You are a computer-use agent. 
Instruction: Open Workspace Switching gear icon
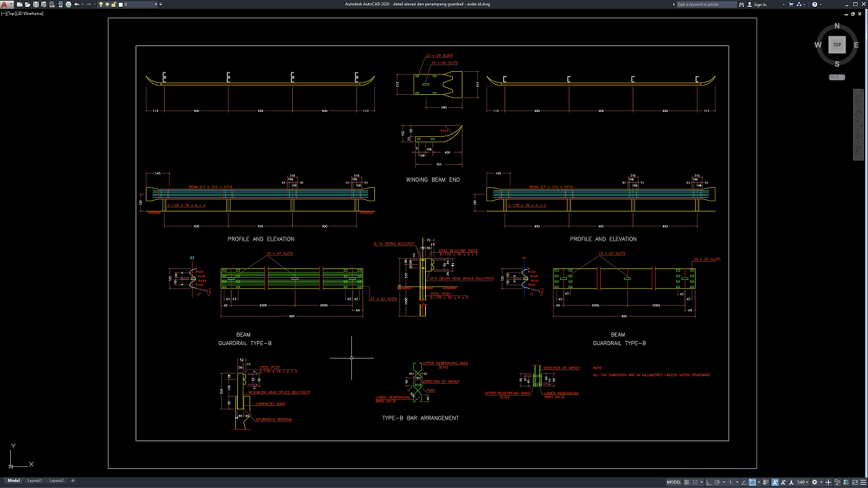point(814,482)
